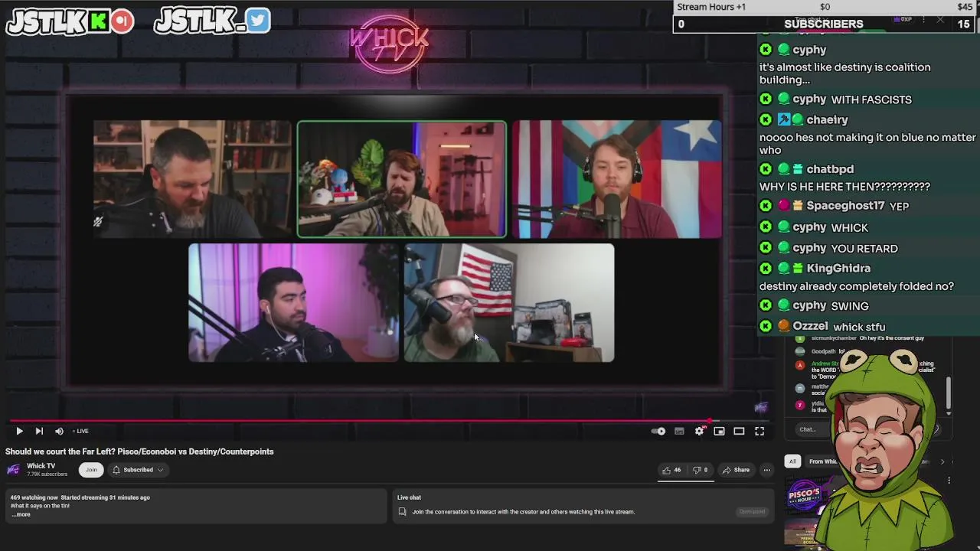Click cyphy's SWING message
This screenshot has width=980, height=551.
pyautogui.click(x=850, y=306)
